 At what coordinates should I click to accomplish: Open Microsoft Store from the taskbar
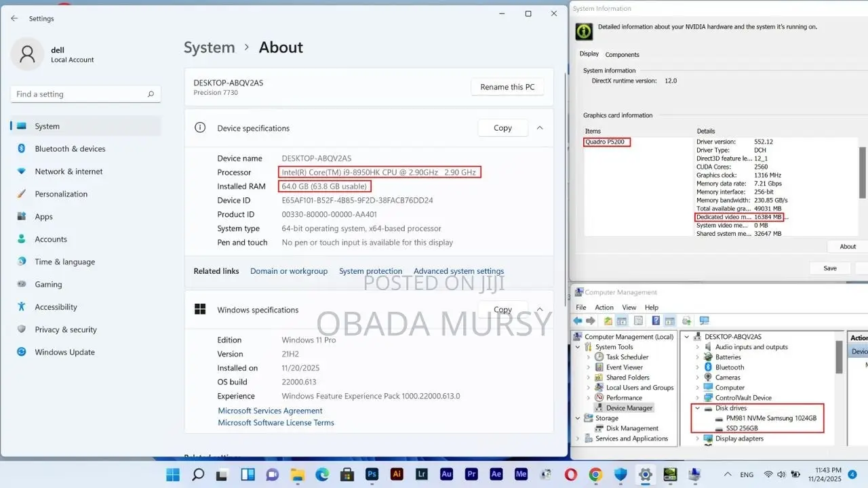coord(347,474)
